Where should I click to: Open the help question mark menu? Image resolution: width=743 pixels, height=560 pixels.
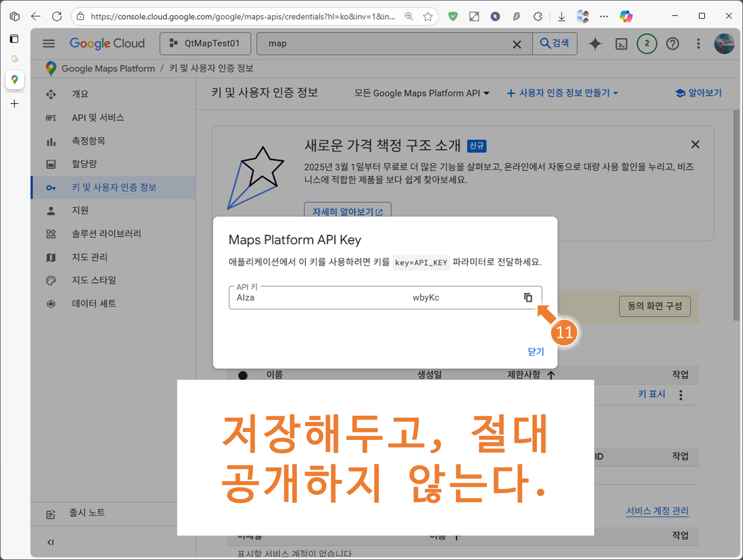(x=673, y=44)
